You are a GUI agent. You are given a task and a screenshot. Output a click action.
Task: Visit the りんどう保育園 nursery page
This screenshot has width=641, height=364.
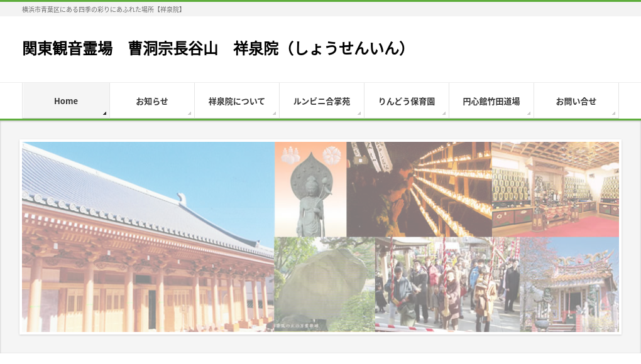tap(406, 100)
